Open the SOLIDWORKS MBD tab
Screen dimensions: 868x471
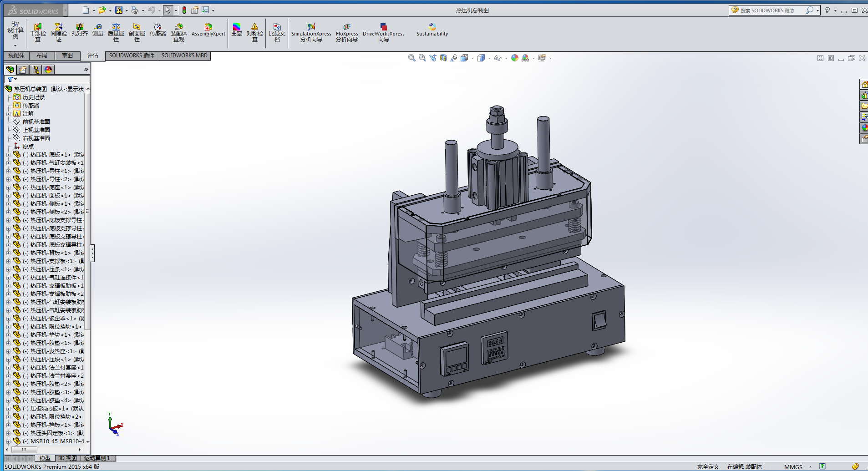184,56
